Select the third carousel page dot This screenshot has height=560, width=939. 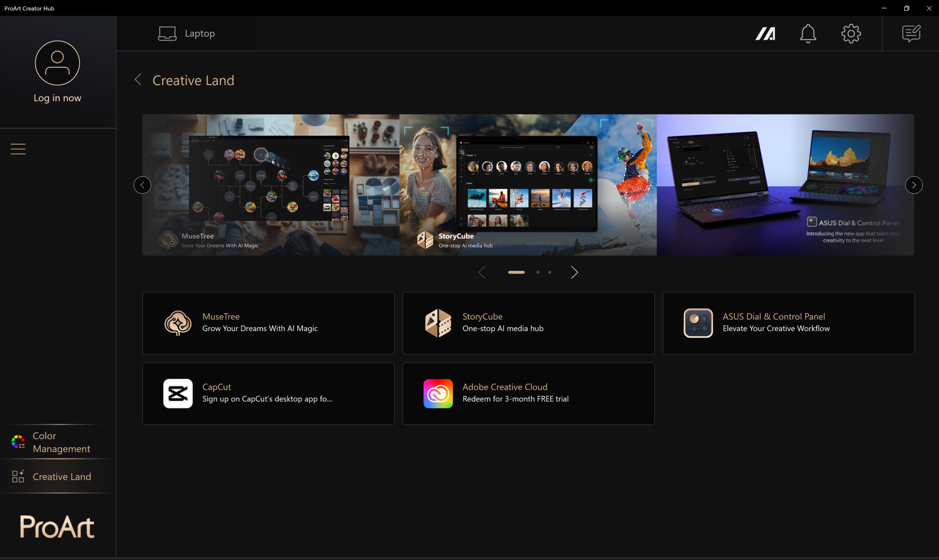549,272
